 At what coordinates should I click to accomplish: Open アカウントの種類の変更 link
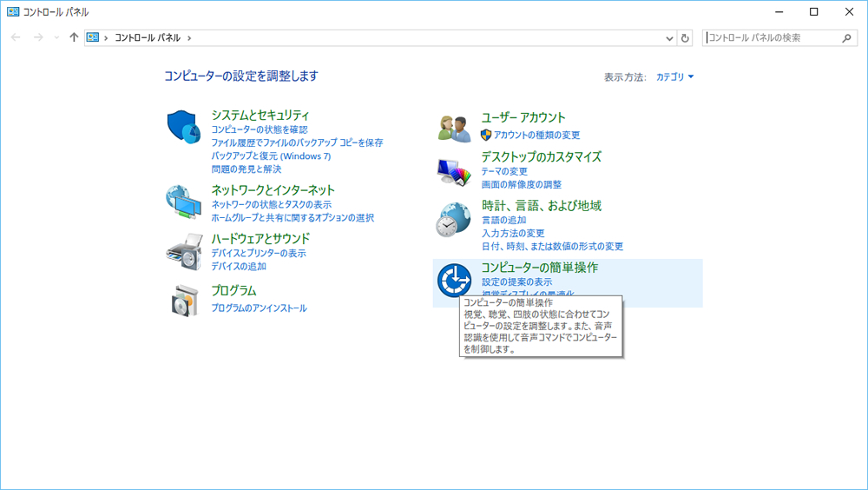coord(537,136)
